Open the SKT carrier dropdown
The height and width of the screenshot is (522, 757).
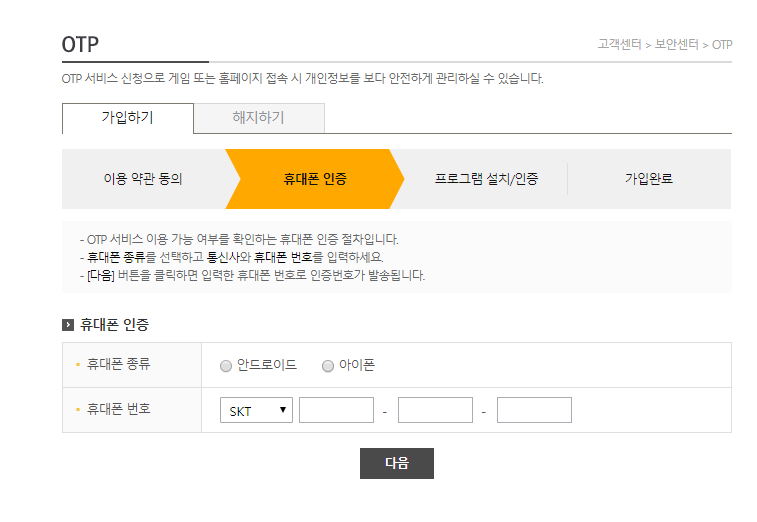tap(256, 410)
